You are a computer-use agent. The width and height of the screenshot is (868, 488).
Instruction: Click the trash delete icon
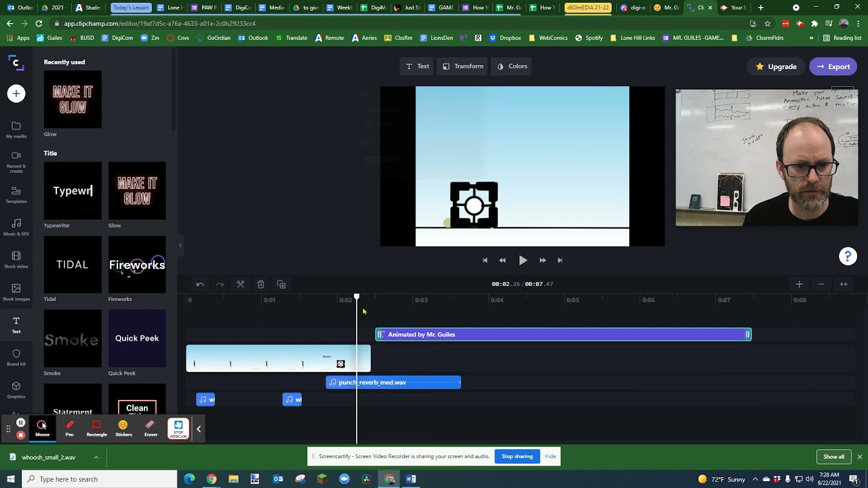(x=260, y=285)
